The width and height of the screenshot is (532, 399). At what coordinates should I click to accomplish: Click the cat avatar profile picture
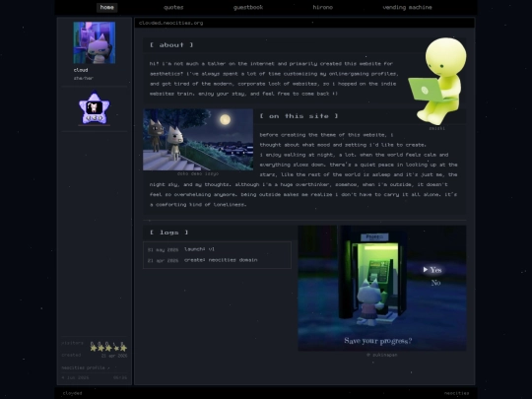coord(95,42)
